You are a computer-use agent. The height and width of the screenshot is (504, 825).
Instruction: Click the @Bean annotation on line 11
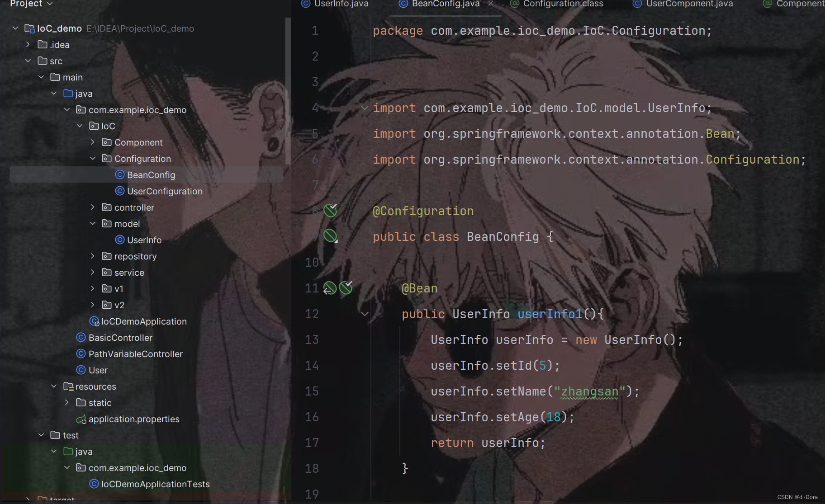pos(420,288)
